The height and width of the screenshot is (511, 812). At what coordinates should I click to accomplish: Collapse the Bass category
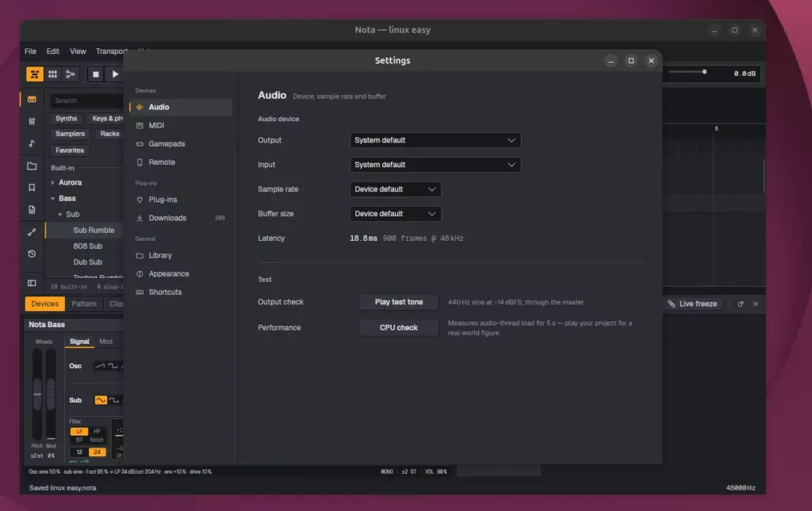click(52, 199)
